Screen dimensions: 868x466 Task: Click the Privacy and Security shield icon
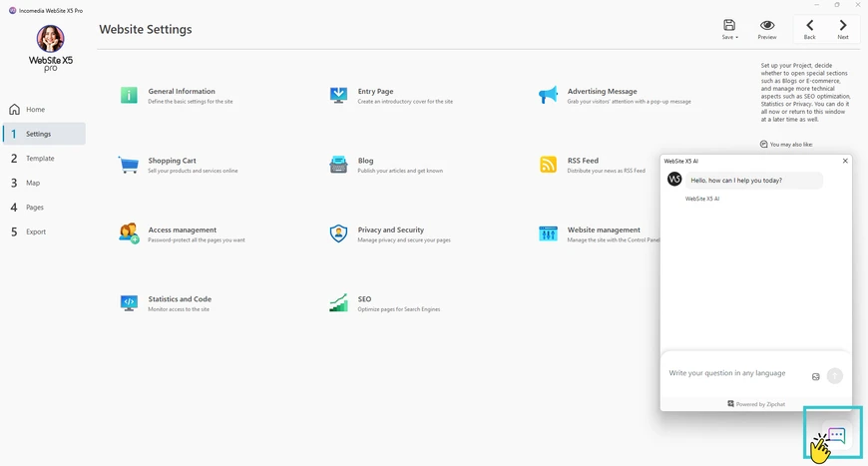coord(338,233)
